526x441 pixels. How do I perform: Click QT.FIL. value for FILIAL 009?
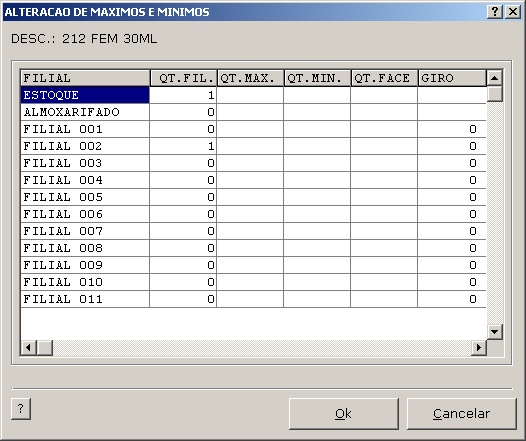(183, 265)
